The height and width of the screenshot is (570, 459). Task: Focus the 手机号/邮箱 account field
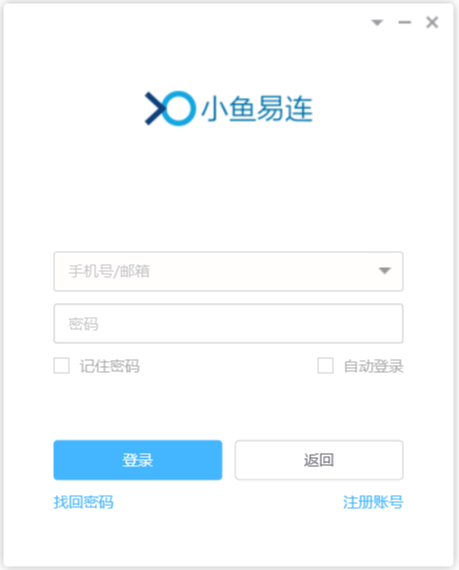(228, 271)
